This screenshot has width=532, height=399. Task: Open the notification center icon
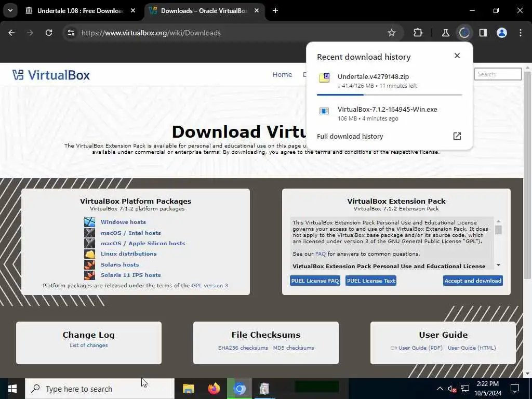click(515, 389)
